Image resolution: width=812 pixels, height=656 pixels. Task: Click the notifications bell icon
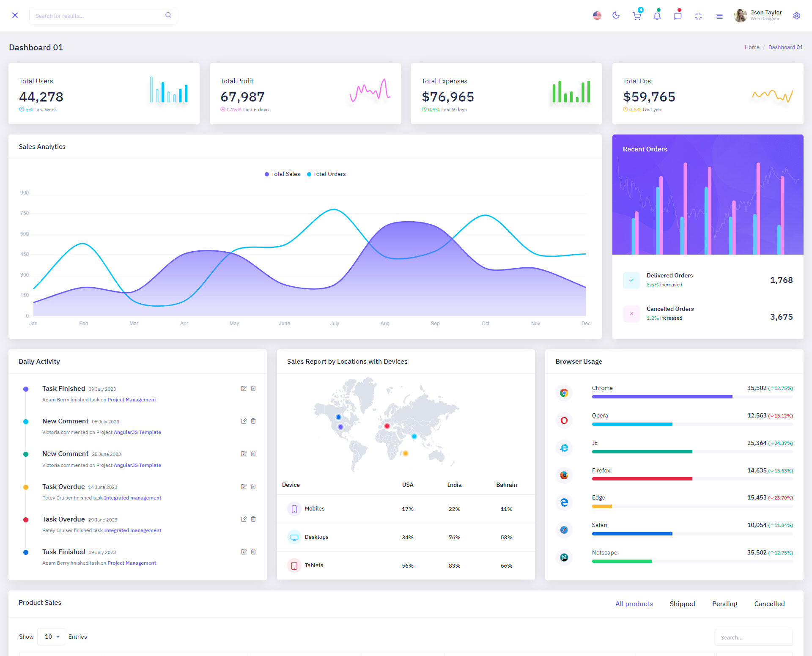(657, 16)
